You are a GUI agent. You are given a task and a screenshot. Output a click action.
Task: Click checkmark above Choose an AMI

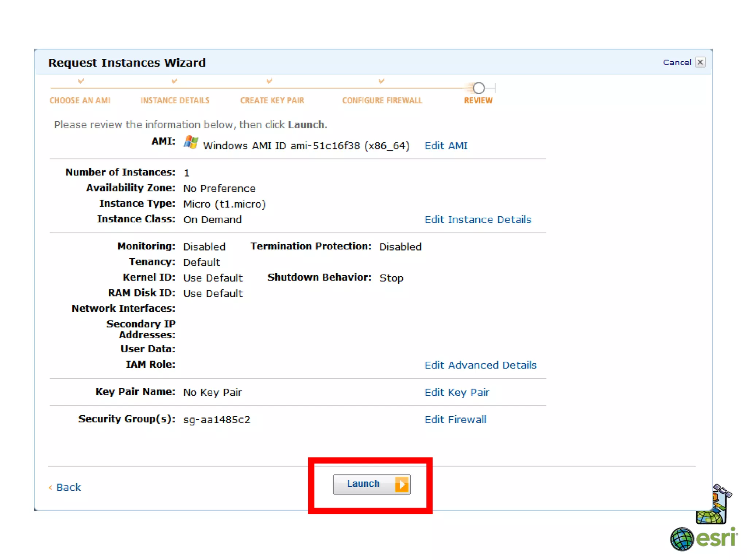tap(81, 81)
